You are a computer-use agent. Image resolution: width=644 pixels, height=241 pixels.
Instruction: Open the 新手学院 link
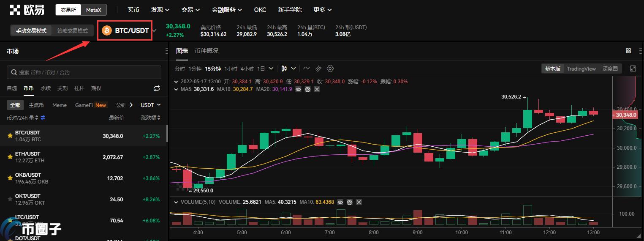click(x=290, y=10)
